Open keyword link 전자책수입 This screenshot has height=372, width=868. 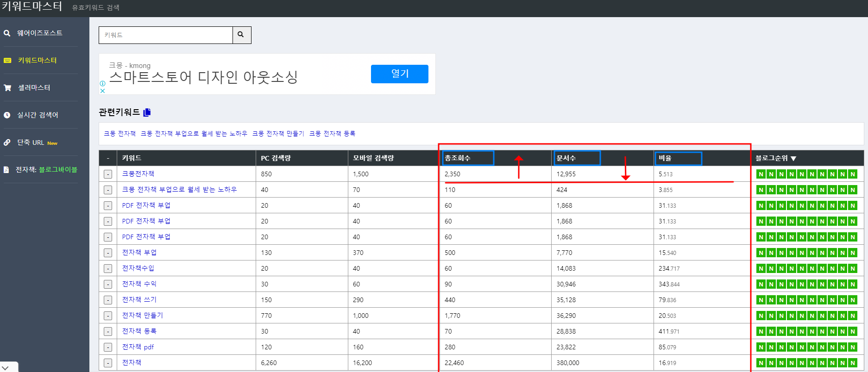[x=138, y=268]
